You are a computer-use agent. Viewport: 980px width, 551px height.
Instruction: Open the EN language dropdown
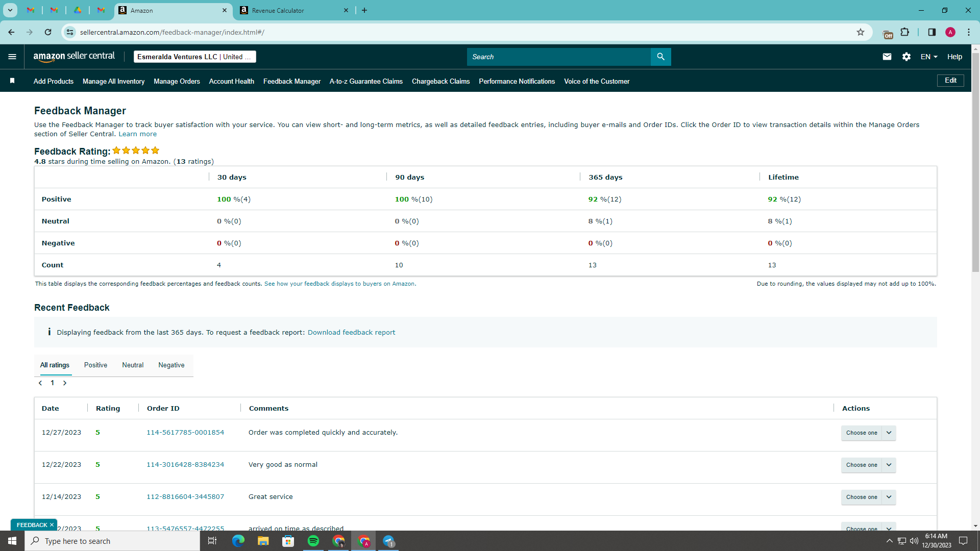click(x=929, y=57)
